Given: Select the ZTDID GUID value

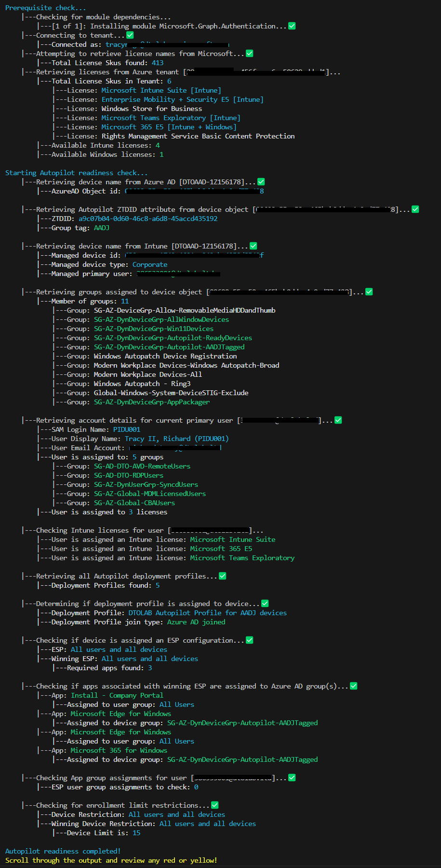Looking at the screenshot, I should (x=148, y=219).
